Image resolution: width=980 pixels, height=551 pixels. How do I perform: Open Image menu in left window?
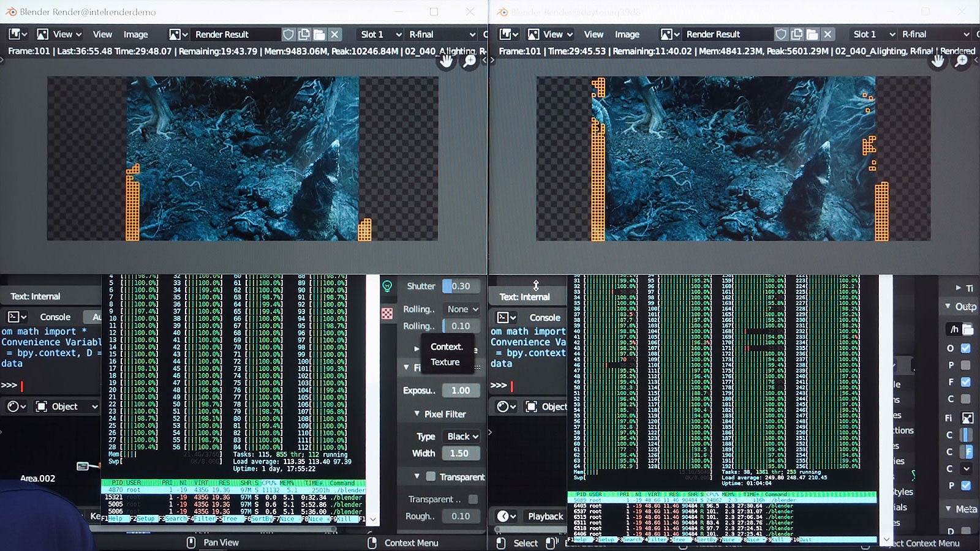135,34
